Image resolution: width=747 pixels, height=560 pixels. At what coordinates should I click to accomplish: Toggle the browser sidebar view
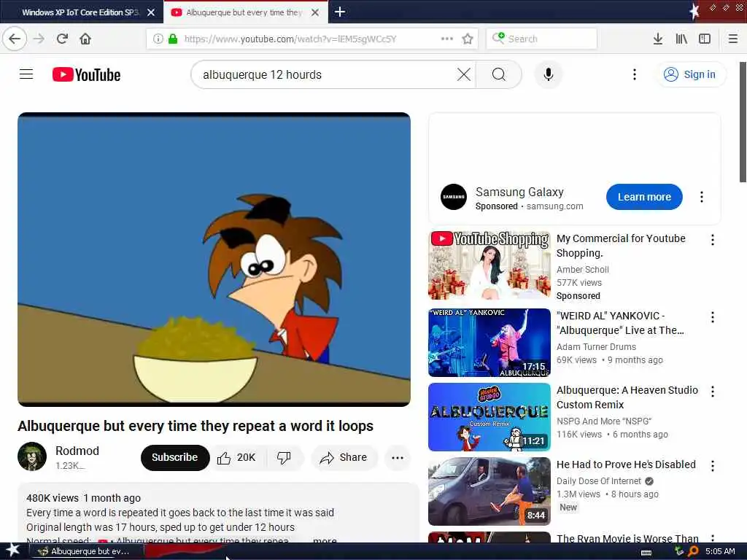(705, 39)
